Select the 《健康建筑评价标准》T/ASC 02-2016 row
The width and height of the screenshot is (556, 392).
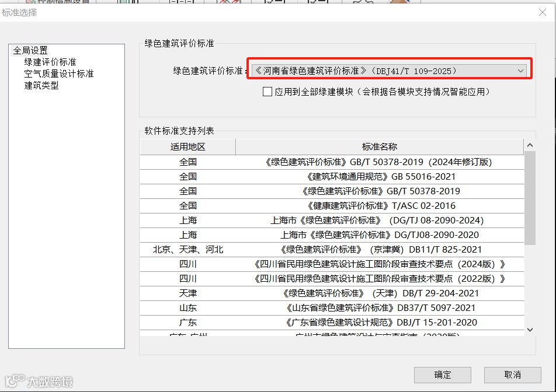pos(379,204)
